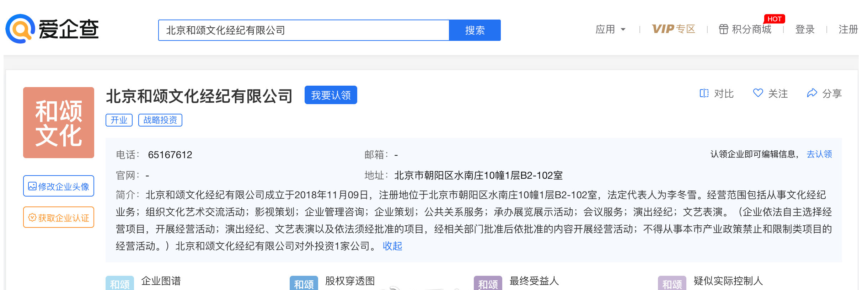The image size is (868, 290).
Task: Click the 爱企查 logo
Action: tap(52, 29)
